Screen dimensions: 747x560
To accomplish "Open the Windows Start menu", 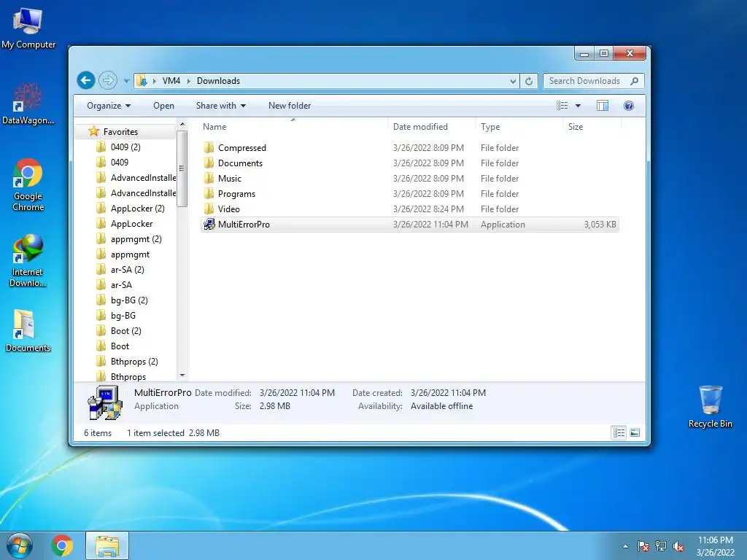I will click(x=20, y=545).
